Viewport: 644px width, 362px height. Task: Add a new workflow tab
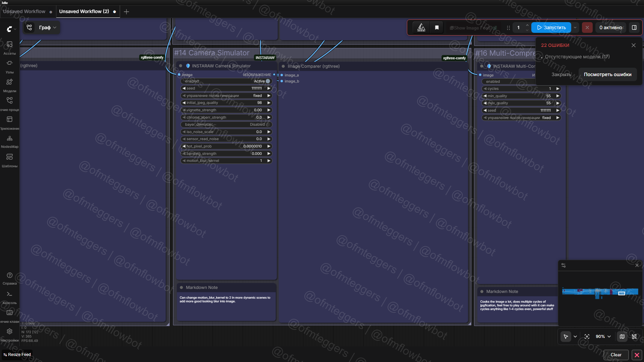[126, 12]
